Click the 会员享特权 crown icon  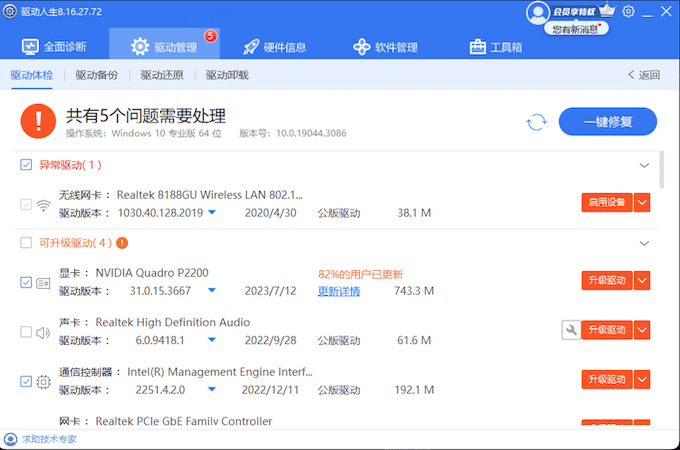tap(607, 10)
